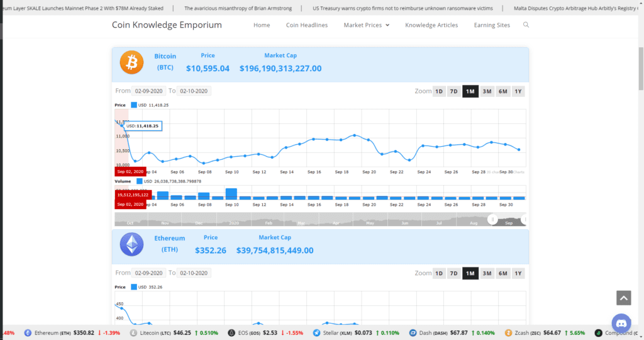644x340 pixels.
Task: Click the Bitcoin logo icon
Action: click(x=131, y=62)
